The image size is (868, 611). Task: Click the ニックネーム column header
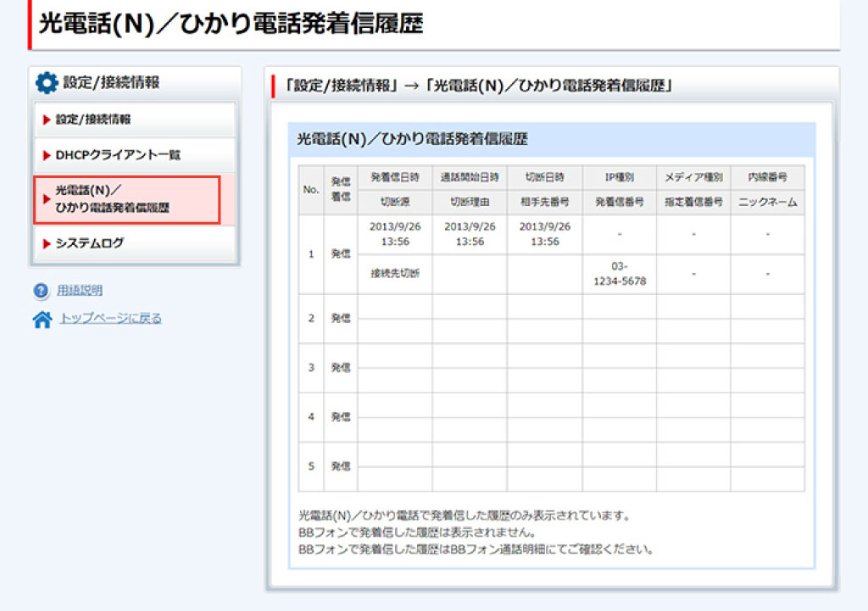tap(767, 203)
